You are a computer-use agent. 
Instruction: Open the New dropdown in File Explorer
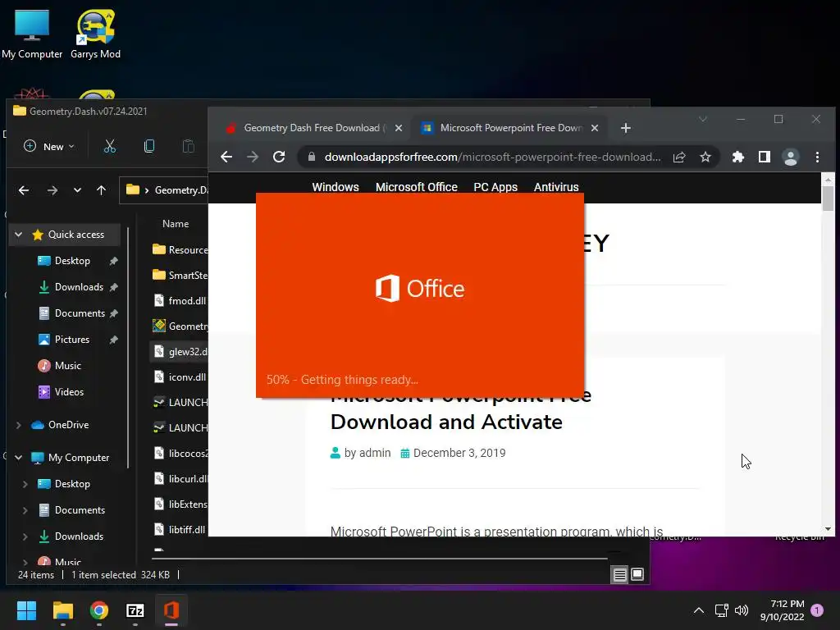point(48,146)
